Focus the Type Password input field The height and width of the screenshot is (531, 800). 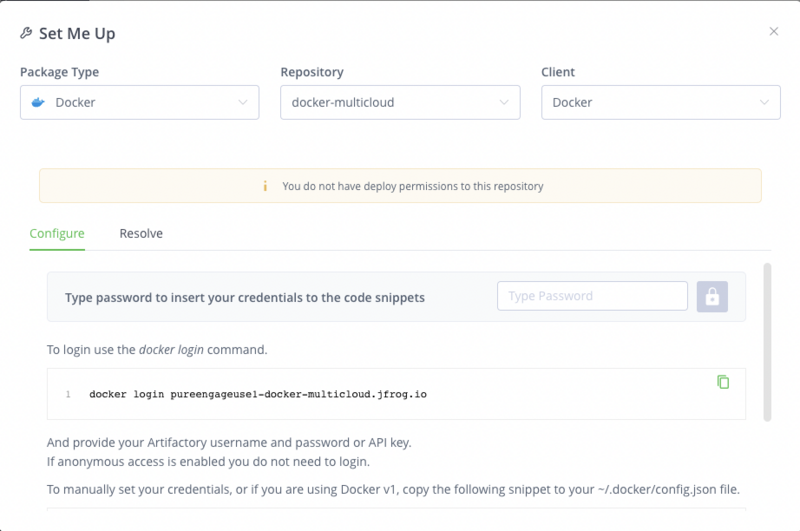pyautogui.click(x=592, y=296)
